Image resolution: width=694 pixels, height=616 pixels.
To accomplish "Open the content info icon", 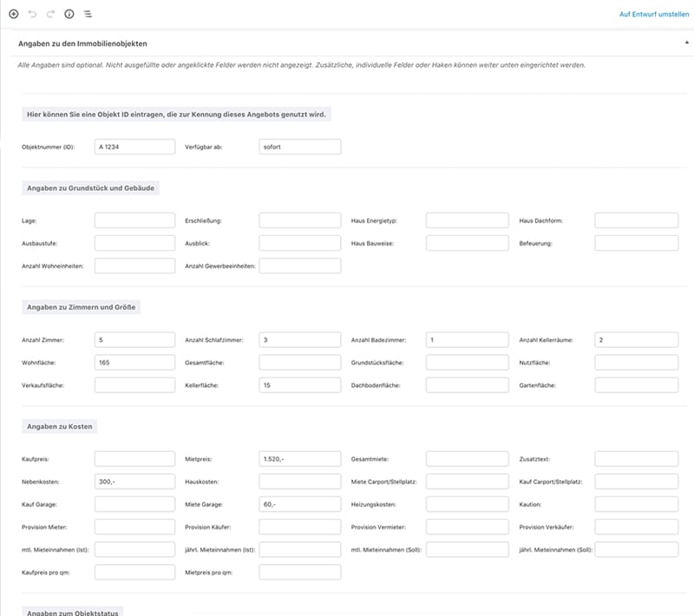I will point(69,15).
